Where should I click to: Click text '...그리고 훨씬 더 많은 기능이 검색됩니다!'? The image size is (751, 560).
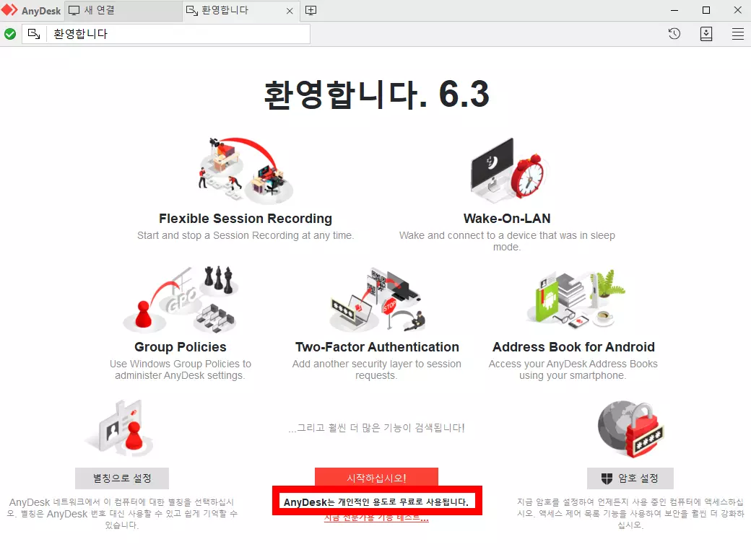pos(376,428)
